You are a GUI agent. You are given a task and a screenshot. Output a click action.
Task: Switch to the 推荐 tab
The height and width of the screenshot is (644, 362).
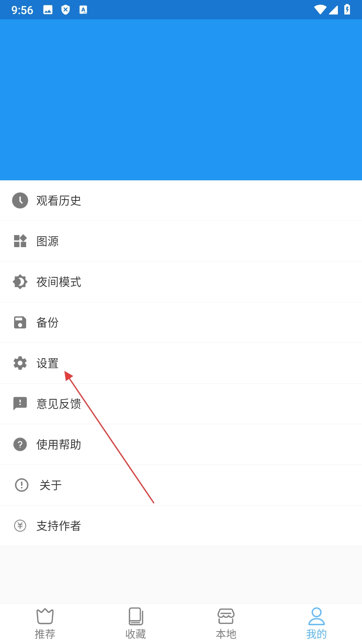tap(45, 624)
